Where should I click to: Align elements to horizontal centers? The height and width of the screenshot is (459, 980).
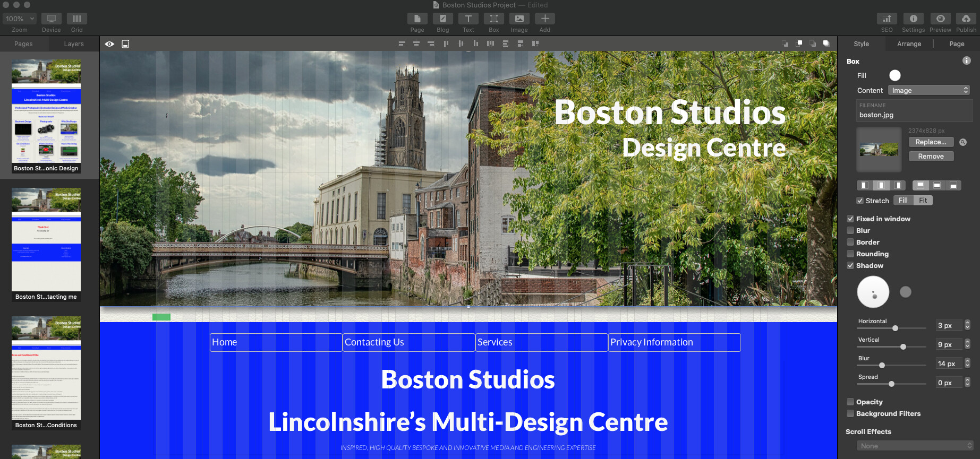coord(416,44)
